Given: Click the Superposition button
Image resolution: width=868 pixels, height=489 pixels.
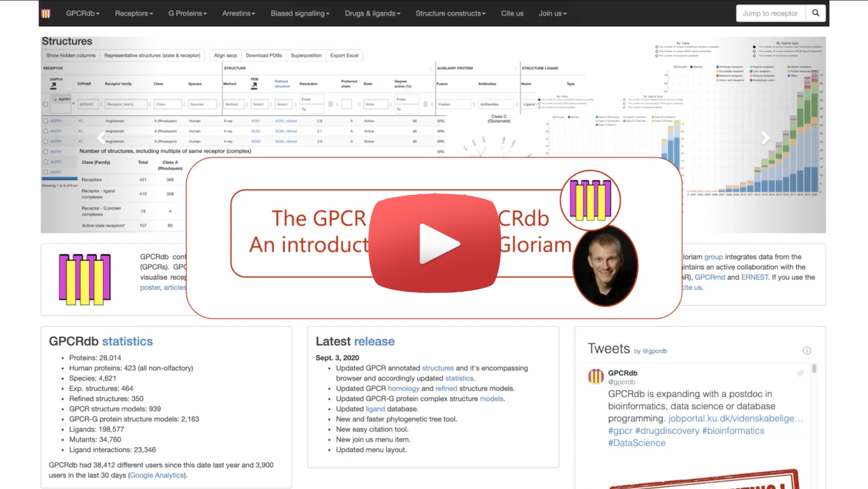Looking at the screenshot, I should (306, 55).
